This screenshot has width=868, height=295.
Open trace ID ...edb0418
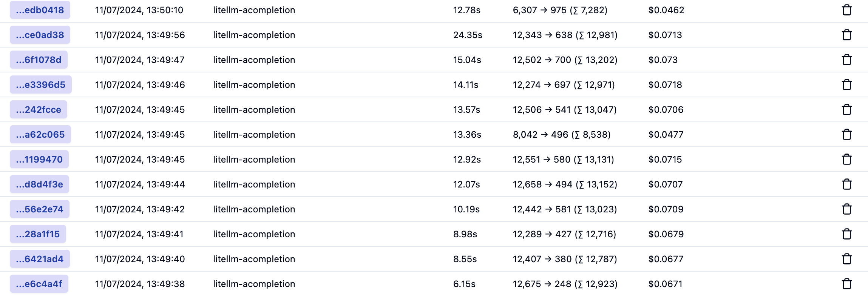coord(40,10)
